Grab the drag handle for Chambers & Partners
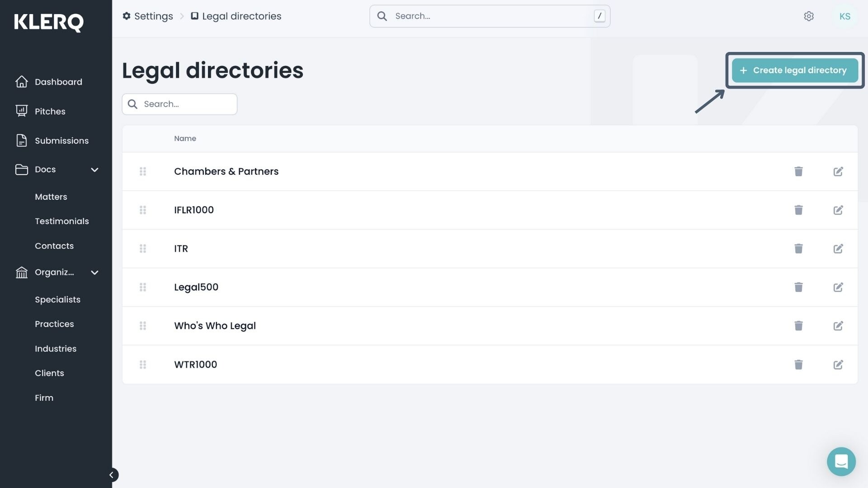The height and width of the screenshot is (488, 868). (143, 171)
